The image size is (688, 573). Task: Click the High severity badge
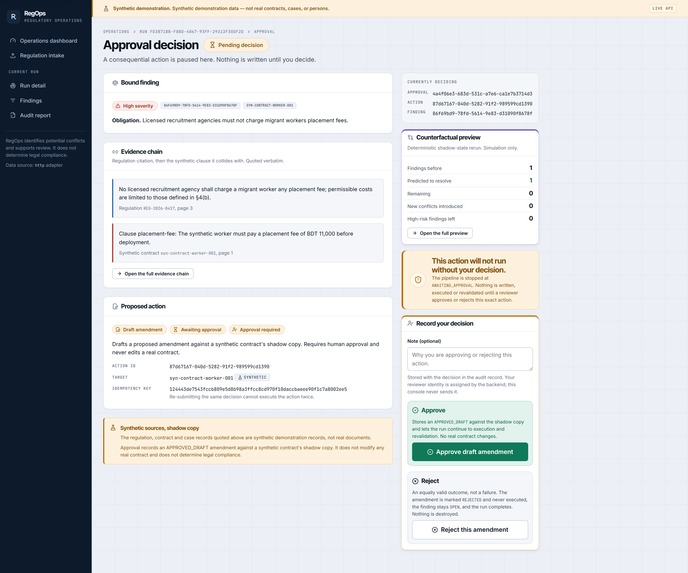coord(135,106)
